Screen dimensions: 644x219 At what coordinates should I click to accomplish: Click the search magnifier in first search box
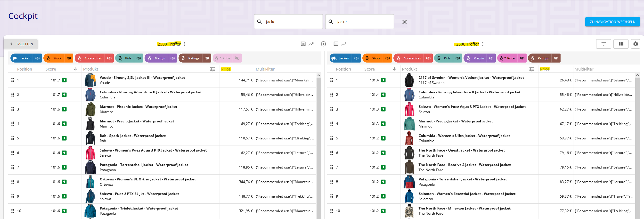pos(260,22)
